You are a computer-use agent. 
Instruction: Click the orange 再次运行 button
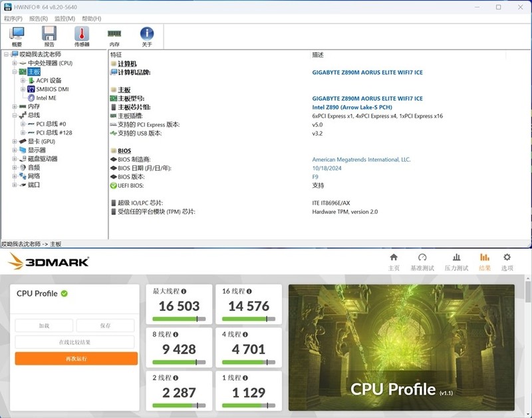pos(76,359)
